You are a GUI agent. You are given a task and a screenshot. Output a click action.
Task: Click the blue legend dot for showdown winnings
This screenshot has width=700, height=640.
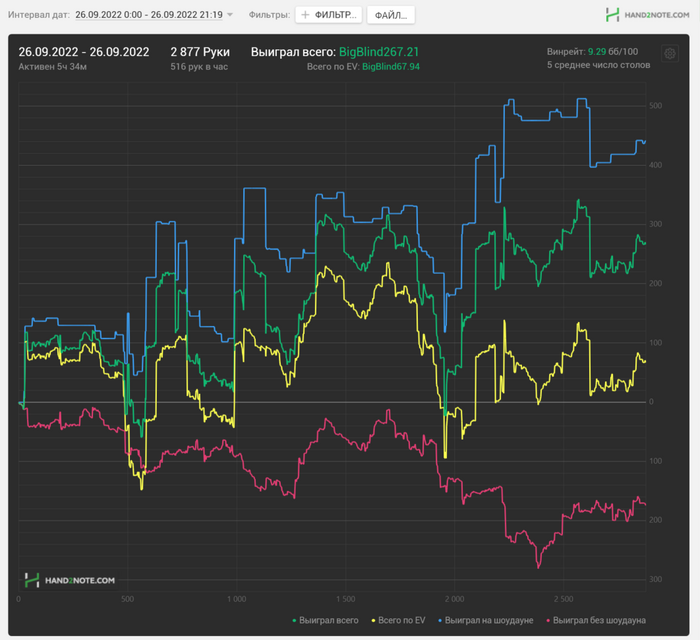click(x=440, y=621)
